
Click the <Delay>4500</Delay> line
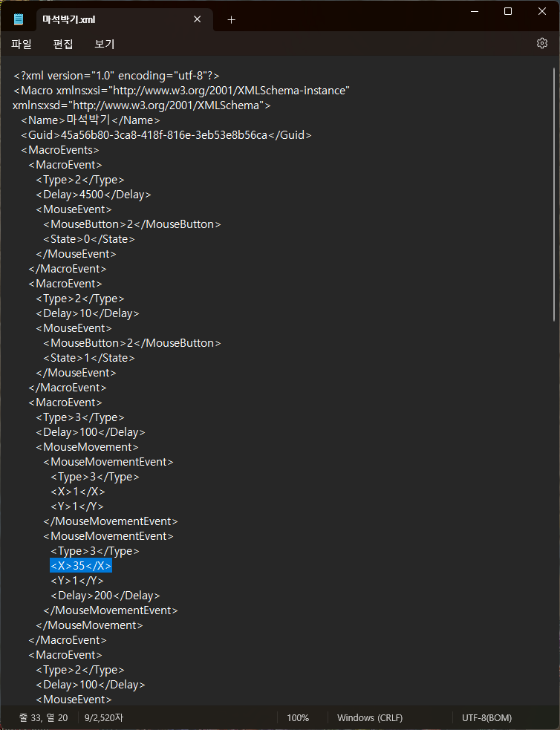pos(94,195)
